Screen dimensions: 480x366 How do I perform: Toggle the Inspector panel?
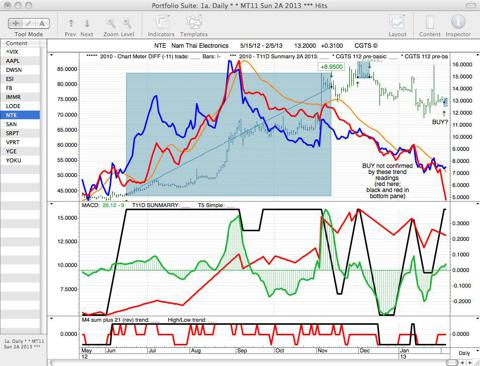[458, 22]
